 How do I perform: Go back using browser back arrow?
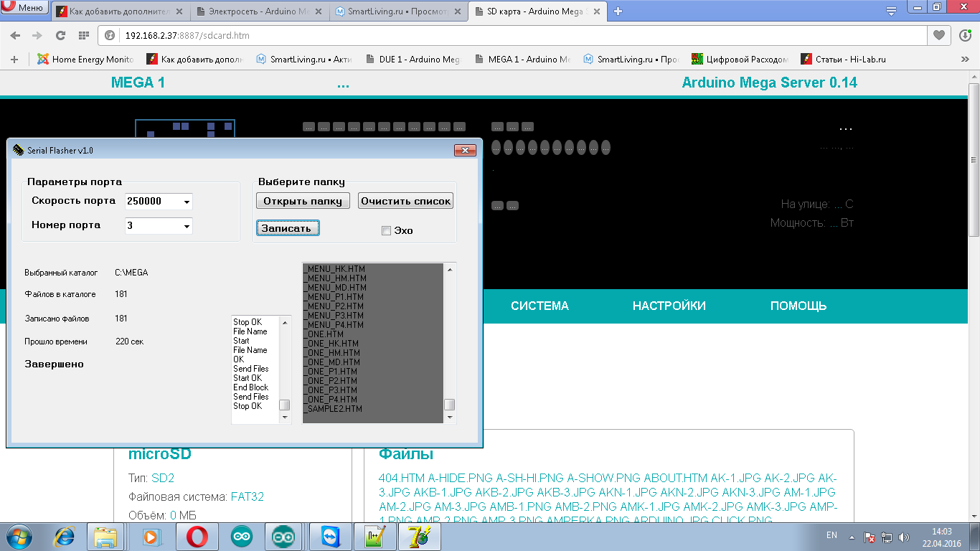click(16, 35)
